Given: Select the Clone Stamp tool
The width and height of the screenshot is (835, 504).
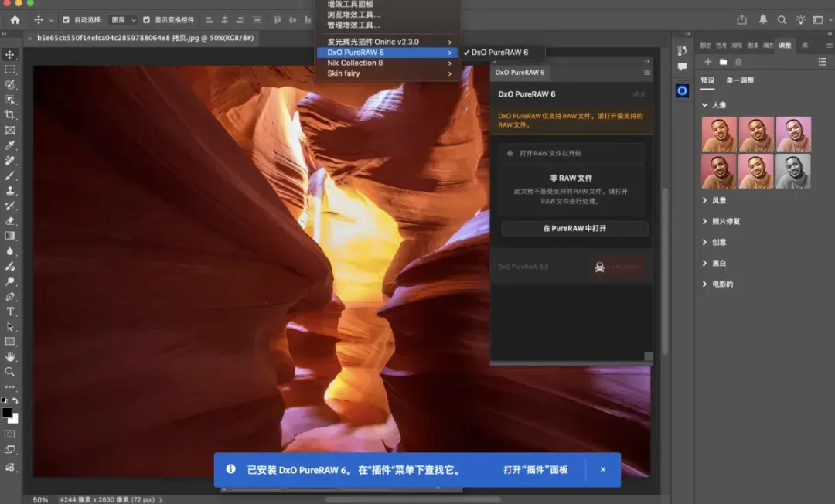Looking at the screenshot, I should click(9, 190).
